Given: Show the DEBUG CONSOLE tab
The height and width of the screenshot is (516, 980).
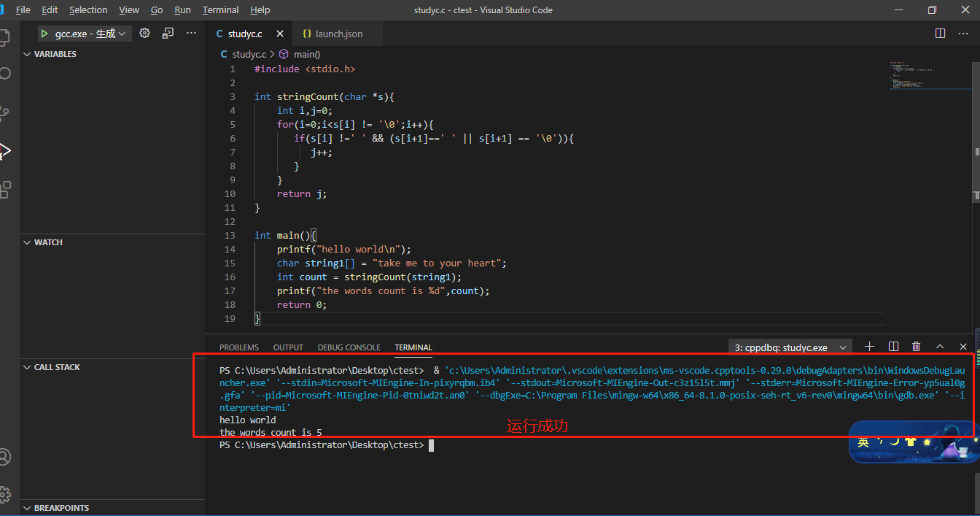Looking at the screenshot, I should 349,347.
